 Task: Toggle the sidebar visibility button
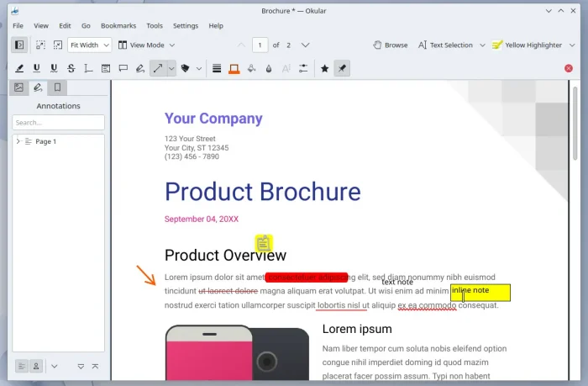(x=19, y=45)
